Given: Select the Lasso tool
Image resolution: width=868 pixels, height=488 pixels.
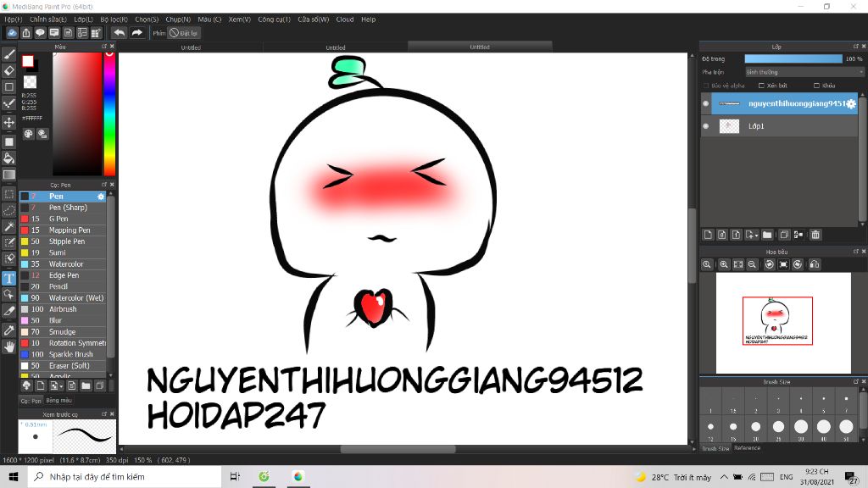Looking at the screenshot, I should point(8,210).
